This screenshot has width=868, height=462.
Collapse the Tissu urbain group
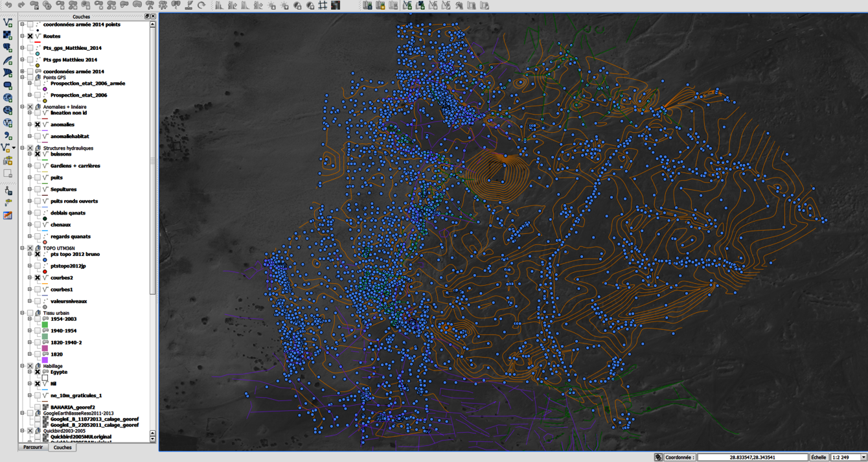(x=22, y=313)
